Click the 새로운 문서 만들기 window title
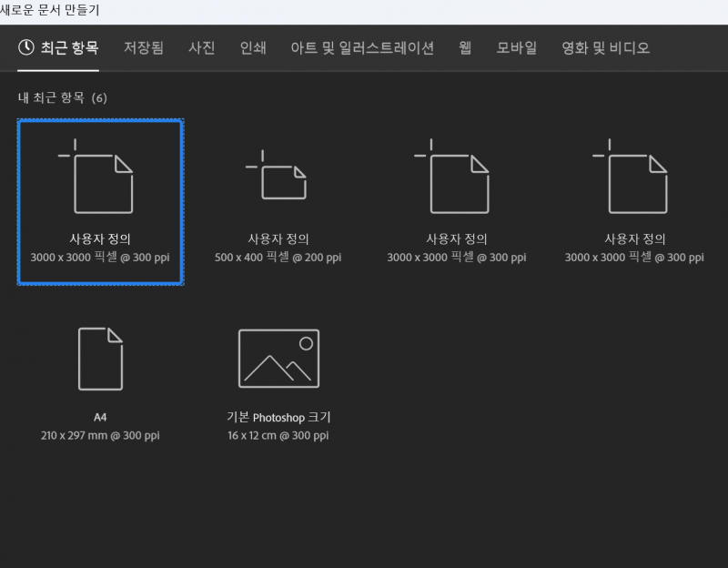The image size is (728, 568). tap(49, 10)
